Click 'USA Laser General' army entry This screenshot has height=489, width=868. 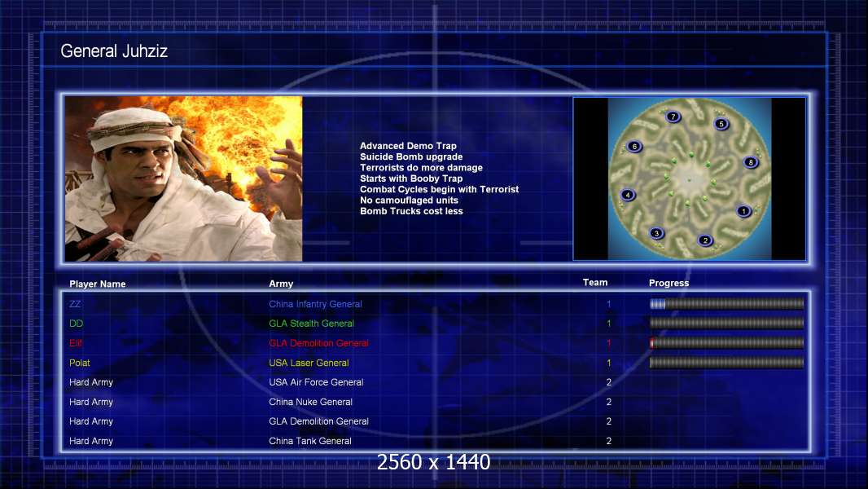(x=309, y=363)
